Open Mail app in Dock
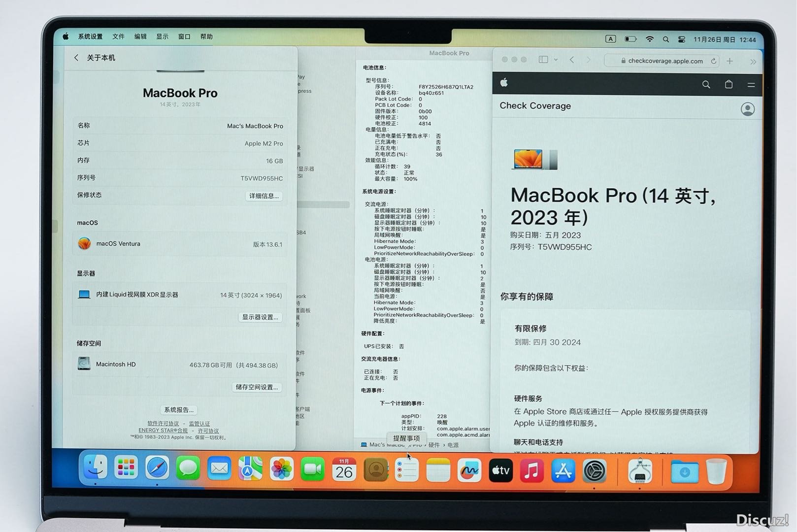Viewport: 797px width, 532px height. (219, 468)
